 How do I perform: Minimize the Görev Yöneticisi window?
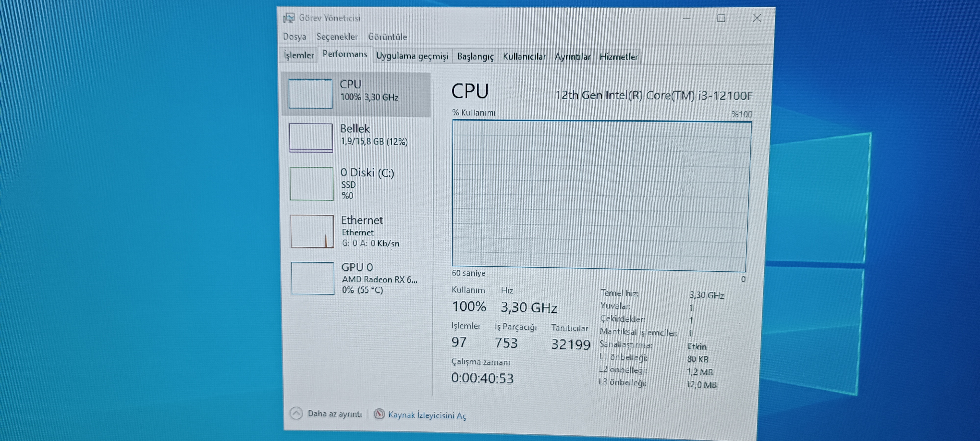[x=686, y=18]
